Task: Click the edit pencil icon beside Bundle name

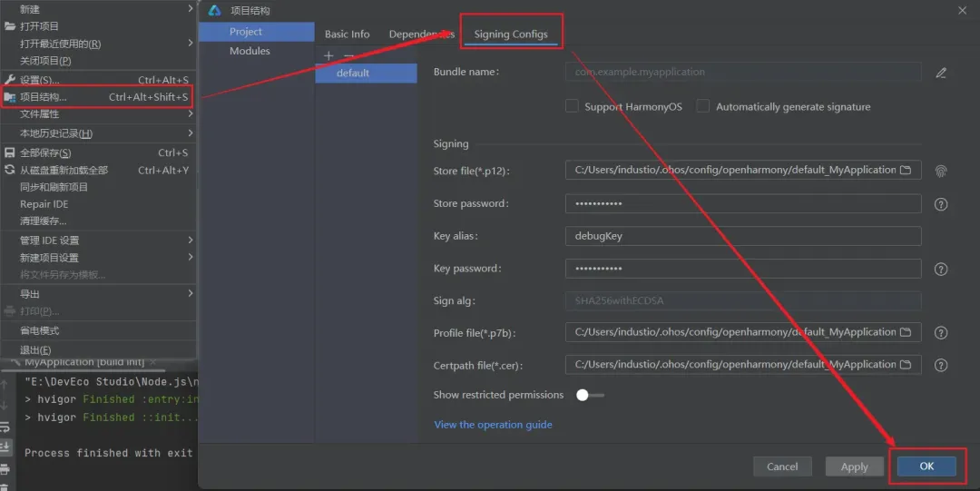Action: (941, 74)
